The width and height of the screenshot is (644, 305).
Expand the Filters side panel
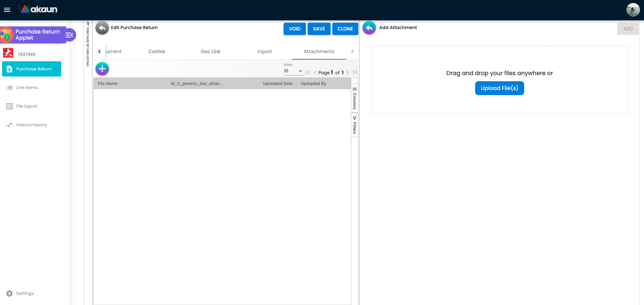coord(355,125)
